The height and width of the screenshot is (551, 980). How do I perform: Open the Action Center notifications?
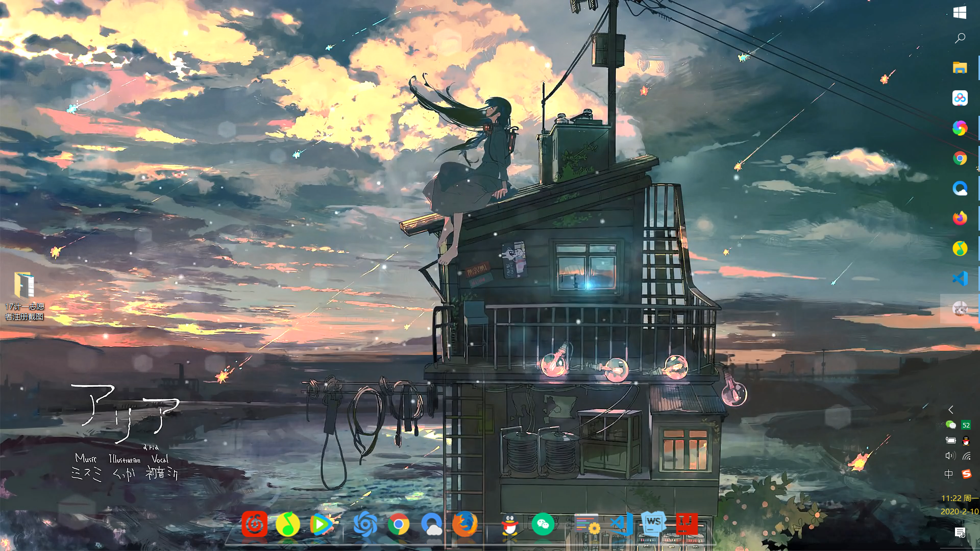[x=960, y=533]
